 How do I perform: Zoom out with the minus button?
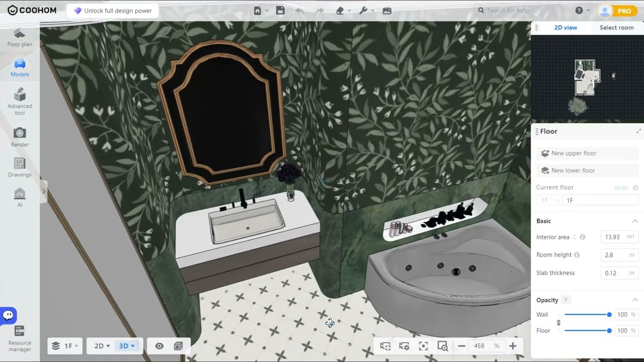coord(461,346)
